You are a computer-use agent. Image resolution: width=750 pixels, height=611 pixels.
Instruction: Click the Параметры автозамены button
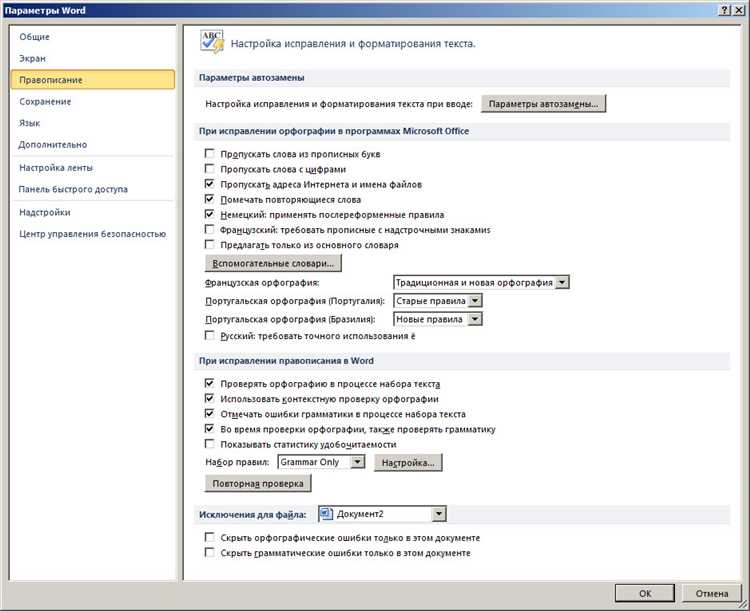tap(543, 103)
